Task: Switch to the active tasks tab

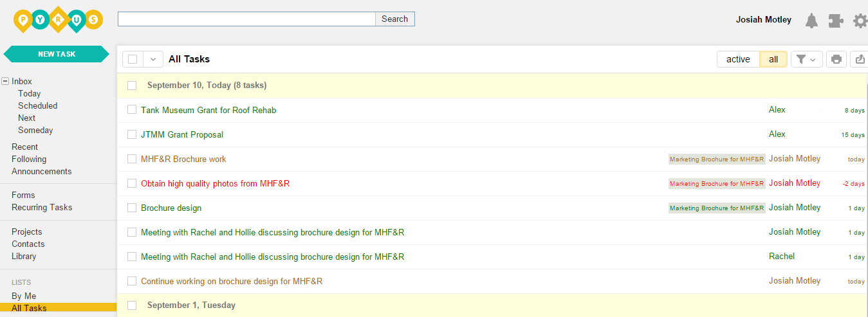Action: 738,59
